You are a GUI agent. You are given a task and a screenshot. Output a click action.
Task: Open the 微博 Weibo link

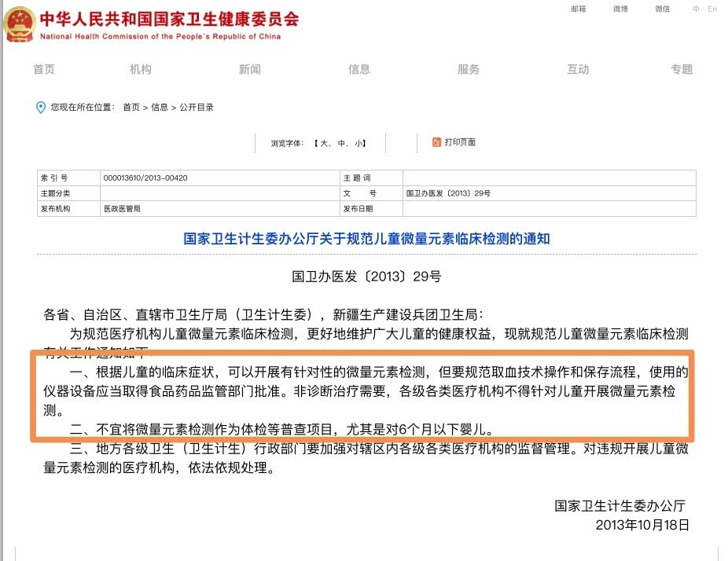(620, 9)
